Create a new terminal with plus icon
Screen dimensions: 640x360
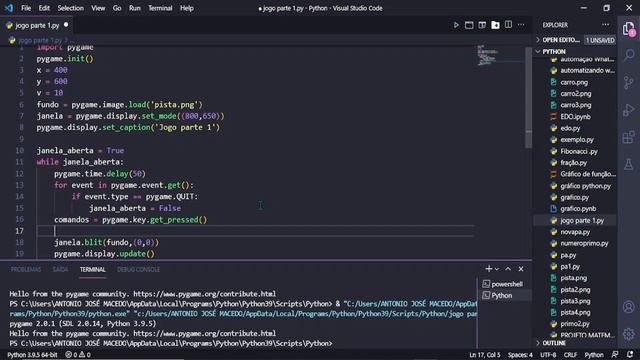pos(489,269)
